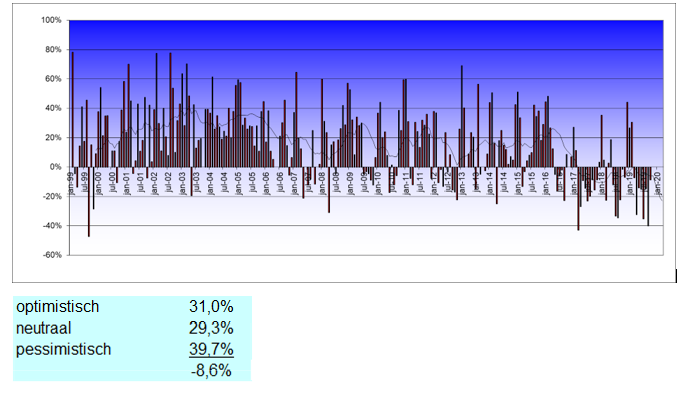Click the jan-05 x-axis label
This screenshot has height=393, width=685.
[x=239, y=183]
